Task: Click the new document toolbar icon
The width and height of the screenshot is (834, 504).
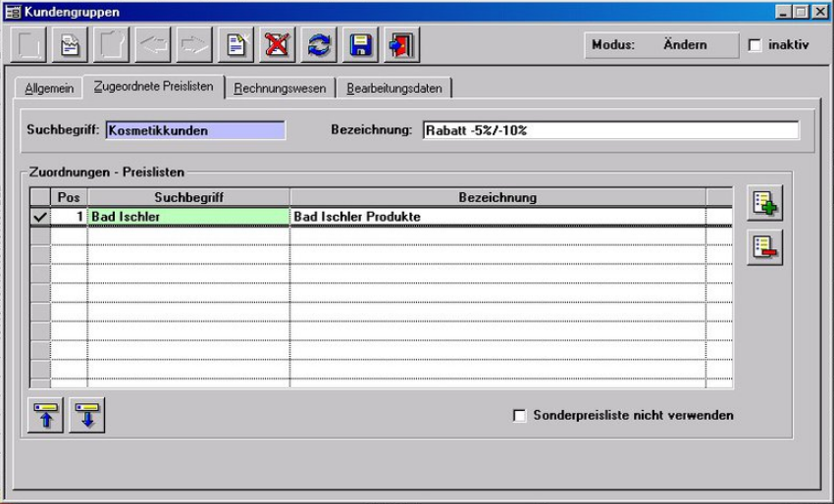Action: (238, 45)
